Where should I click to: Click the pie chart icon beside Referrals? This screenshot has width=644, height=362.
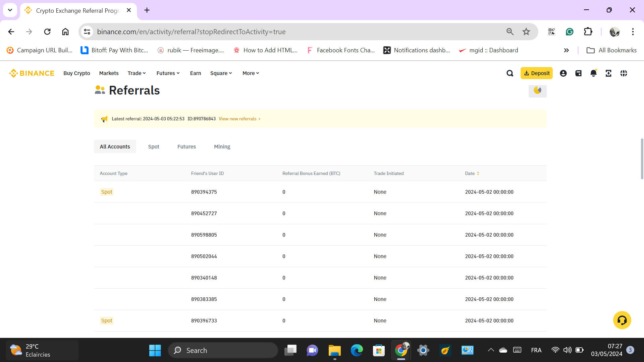click(x=537, y=90)
